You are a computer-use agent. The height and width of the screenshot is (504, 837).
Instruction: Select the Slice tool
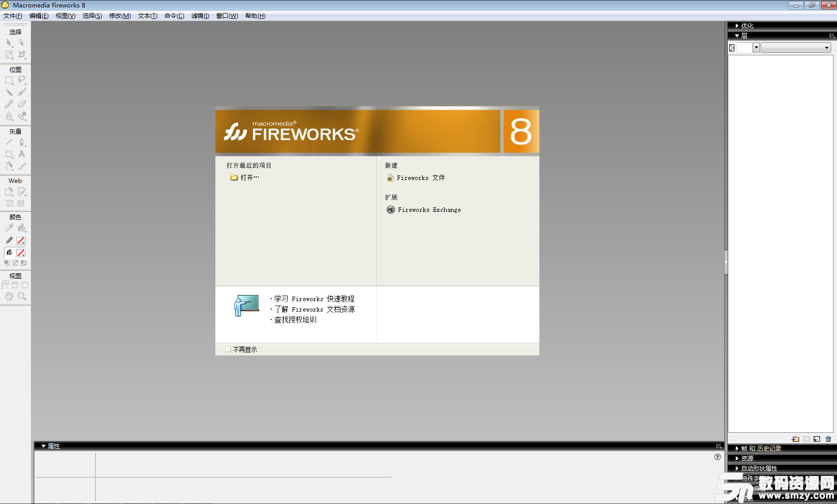tap(21, 191)
